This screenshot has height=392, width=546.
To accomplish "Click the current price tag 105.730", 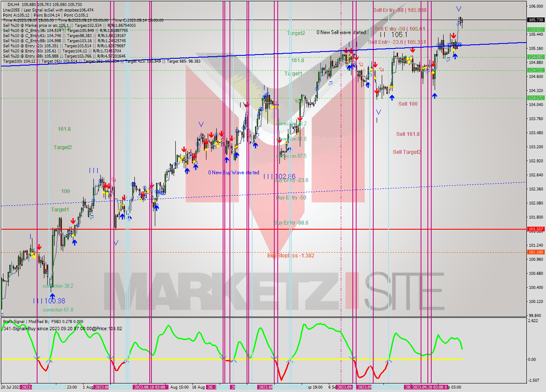I will 535,20.
